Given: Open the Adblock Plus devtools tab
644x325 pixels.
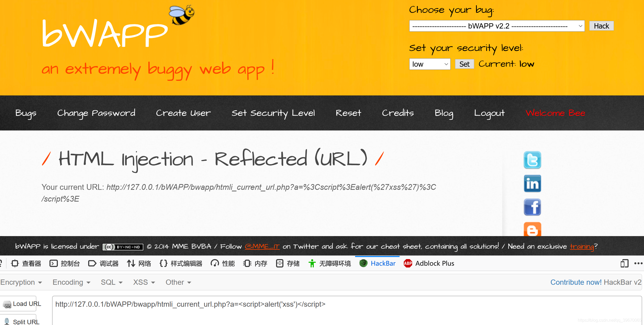Looking at the screenshot, I should 429,263.
